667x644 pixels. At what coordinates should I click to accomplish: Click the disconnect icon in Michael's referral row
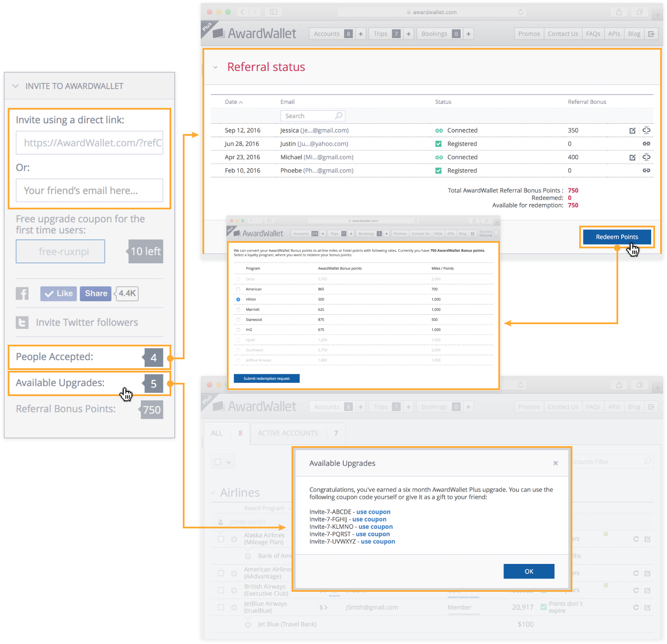point(646,157)
